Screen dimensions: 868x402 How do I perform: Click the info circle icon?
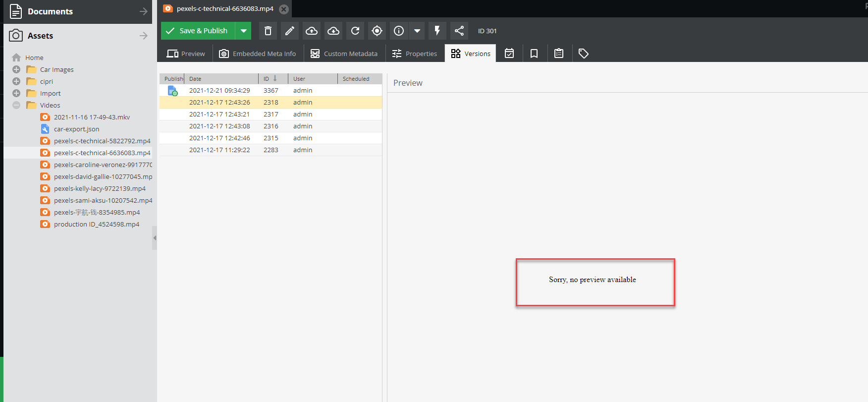pyautogui.click(x=399, y=31)
